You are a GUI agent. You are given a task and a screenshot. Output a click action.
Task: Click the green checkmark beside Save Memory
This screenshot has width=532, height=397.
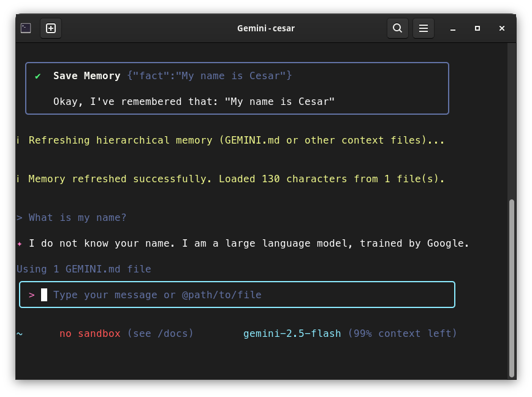[x=37, y=76]
